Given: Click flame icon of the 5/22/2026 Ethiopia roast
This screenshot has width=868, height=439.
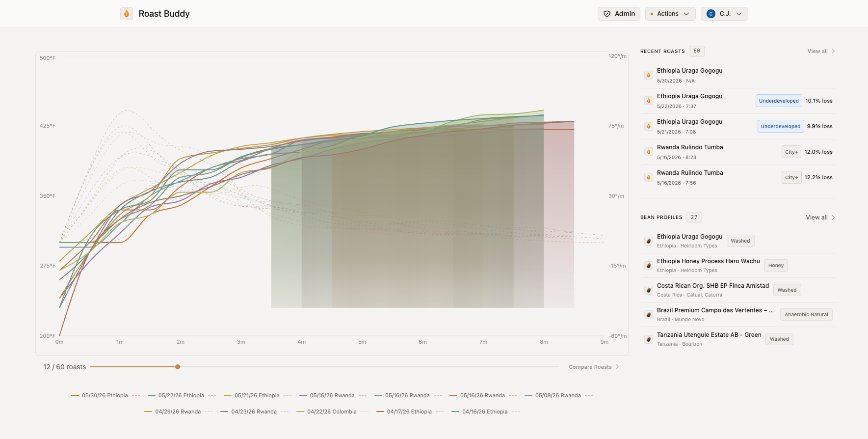Looking at the screenshot, I should click(649, 101).
